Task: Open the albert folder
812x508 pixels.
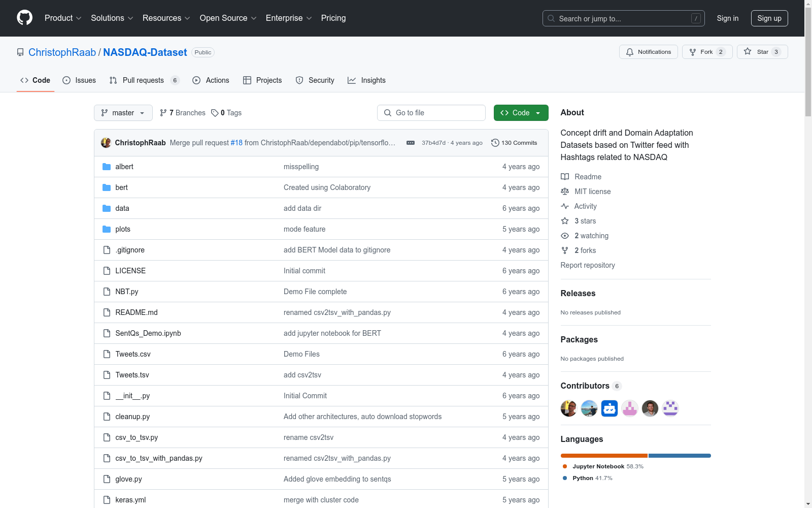Action: pyautogui.click(x=124, y=167)
